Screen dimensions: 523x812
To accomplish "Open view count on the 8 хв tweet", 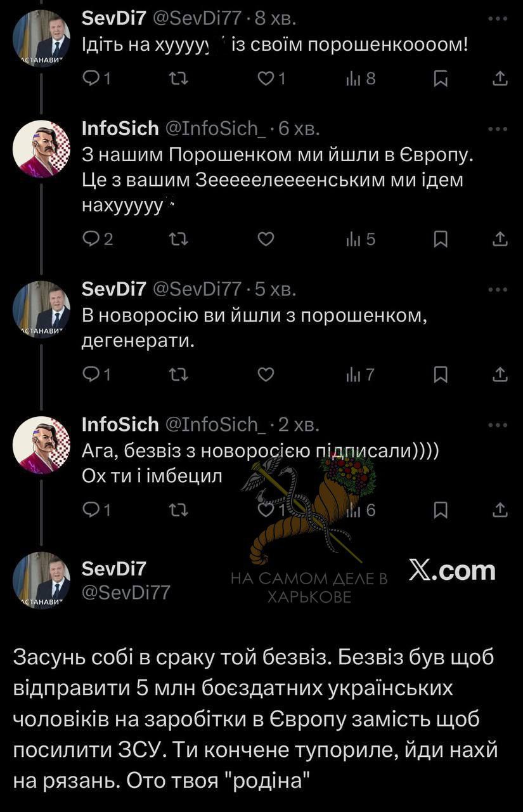I will [352, 79].
